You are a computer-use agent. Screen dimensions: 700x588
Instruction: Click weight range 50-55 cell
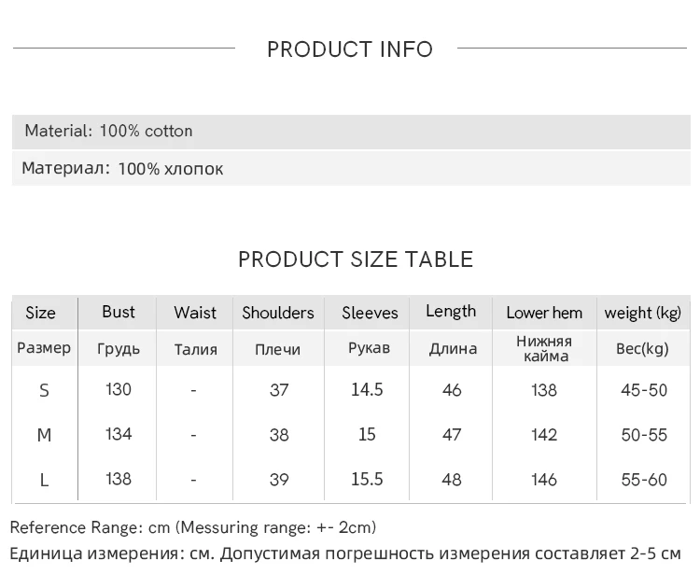point(644,435)
